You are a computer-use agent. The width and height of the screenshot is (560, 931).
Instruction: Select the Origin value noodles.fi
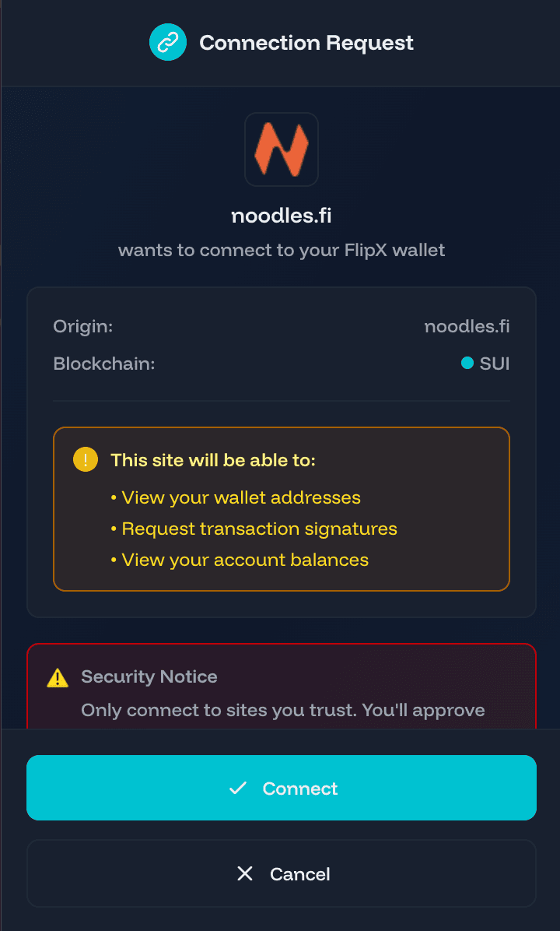[x=467, y=326]
